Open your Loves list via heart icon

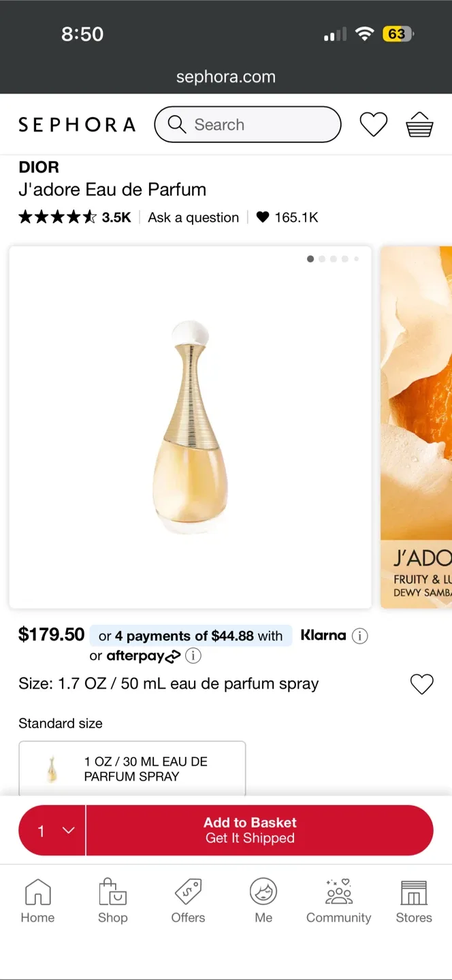click(373, 125)
